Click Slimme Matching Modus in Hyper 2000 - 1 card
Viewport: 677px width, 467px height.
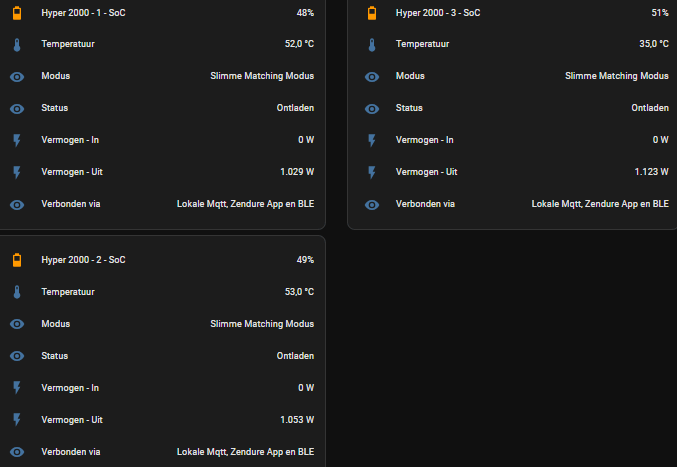click(x=262, y=76)
